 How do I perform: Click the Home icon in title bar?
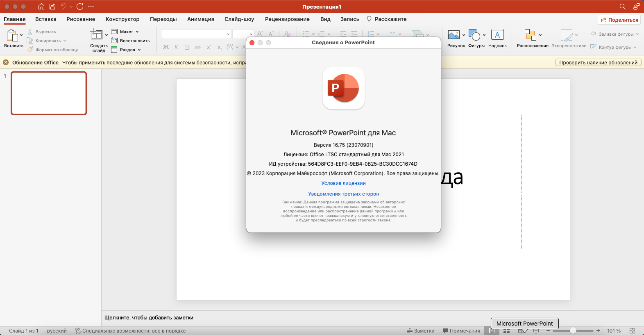41,7
